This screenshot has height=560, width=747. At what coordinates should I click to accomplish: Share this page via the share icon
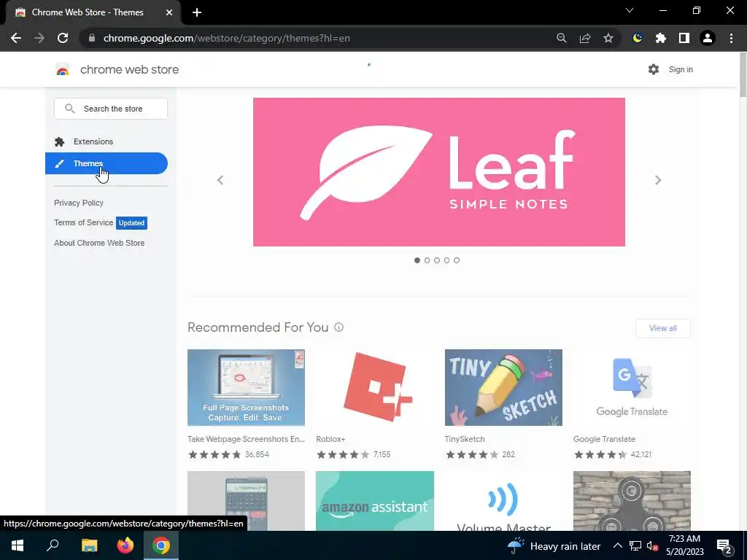[x=585, y=38]
